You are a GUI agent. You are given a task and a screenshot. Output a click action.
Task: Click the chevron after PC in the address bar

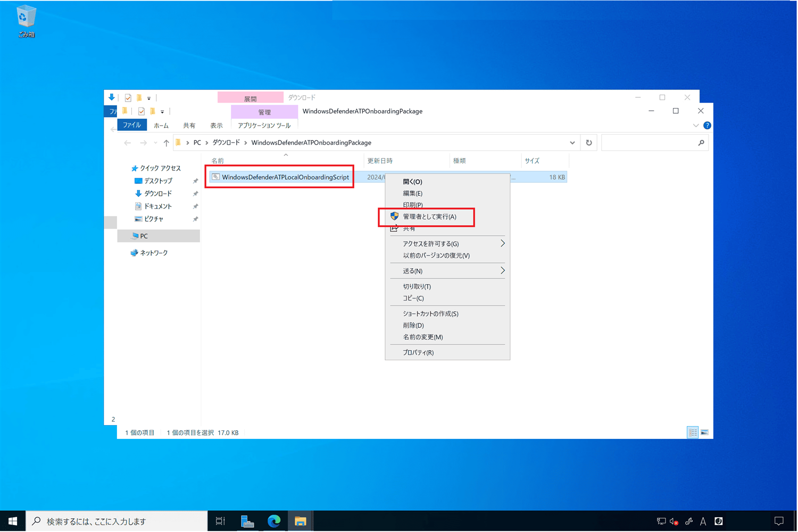tap(207, 143)
